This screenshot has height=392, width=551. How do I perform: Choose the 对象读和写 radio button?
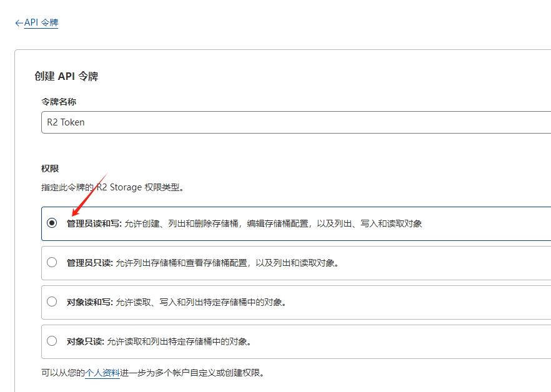point(52,302)
